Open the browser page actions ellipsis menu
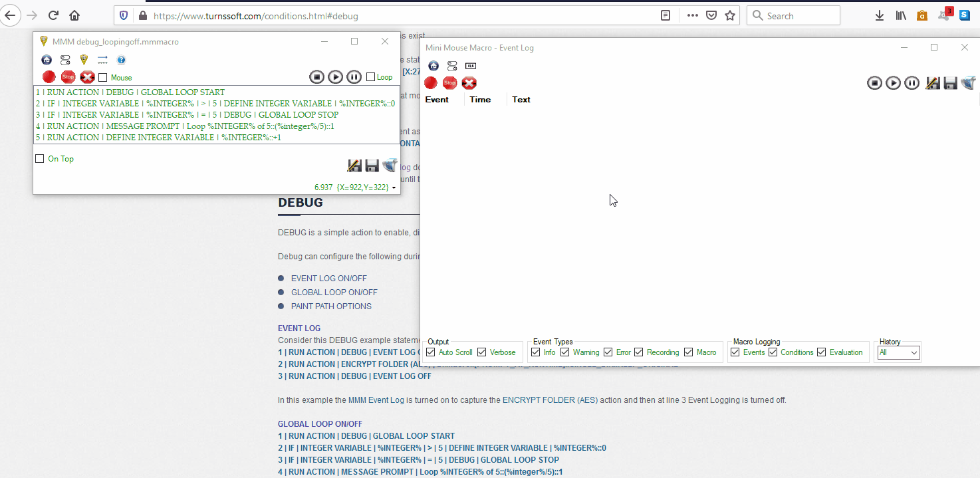The width and height of the screenshot is (980, 478). click(x=692, y=15)
